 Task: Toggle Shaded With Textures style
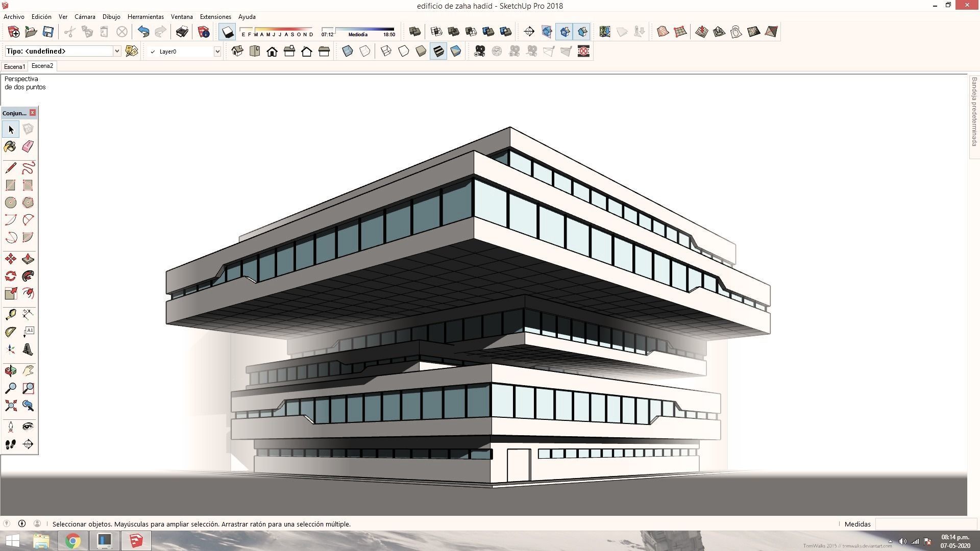(x=438, y=51)
